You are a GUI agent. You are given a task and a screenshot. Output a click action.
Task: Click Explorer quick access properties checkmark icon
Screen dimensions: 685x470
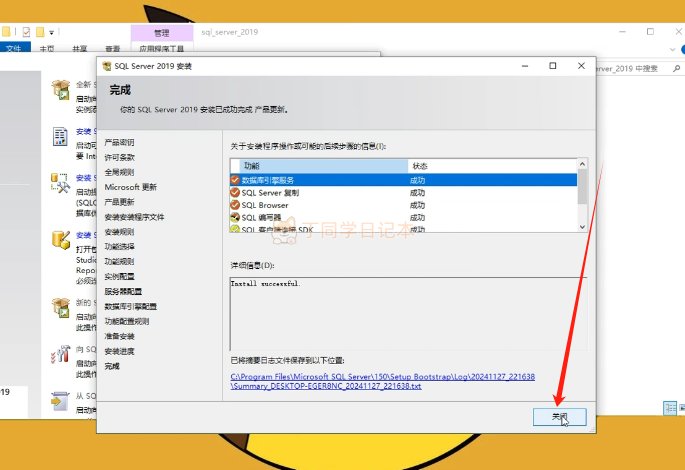point(26,32)
